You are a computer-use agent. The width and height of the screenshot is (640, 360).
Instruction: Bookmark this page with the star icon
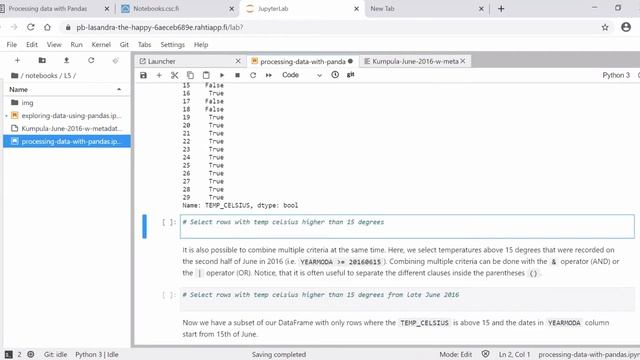605,27
